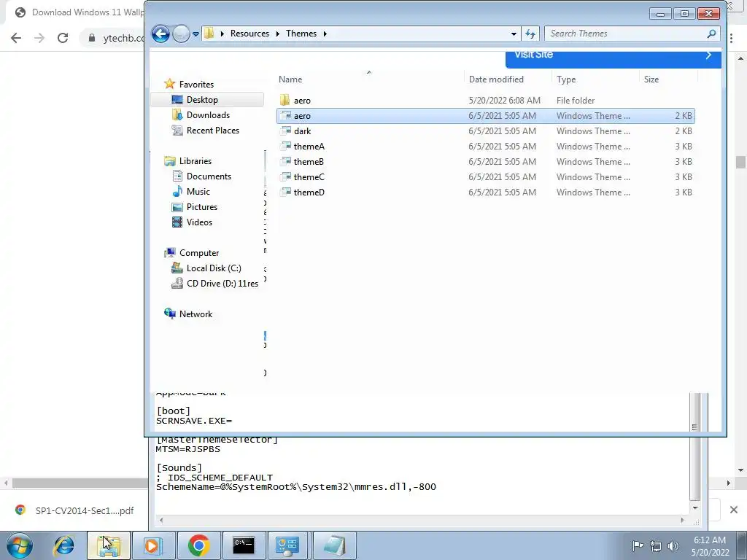Open Videos library in navigation pane
The width and height of the screenshot is (747, 560).
click(199, 222)
